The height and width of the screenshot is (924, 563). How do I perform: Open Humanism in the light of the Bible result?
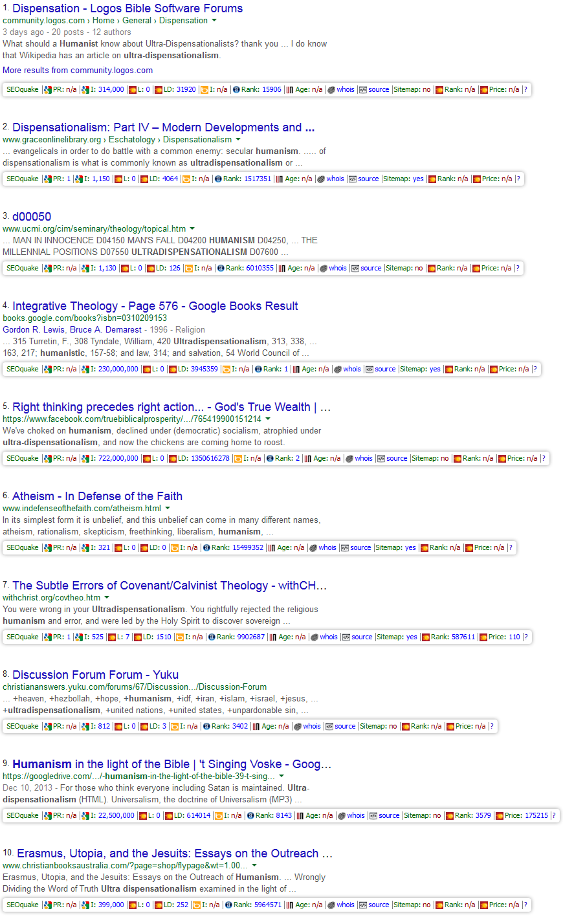point(171,764)
